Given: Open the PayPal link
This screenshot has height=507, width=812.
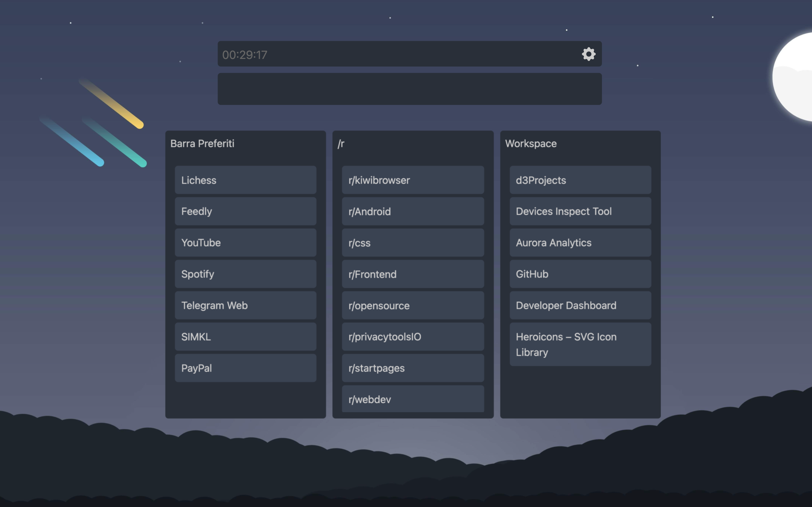Looking at the screenshot, I should click(x=245, y=368).
